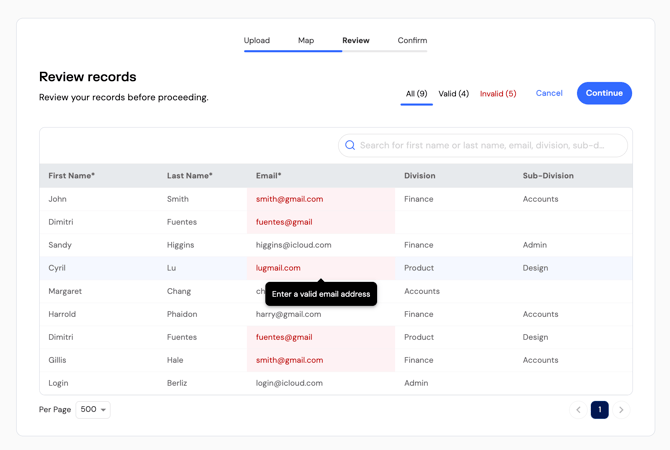Image resolution: width=670 pixels, height=450 pixels.
Task: Select the first name Login
Action: 58,383
